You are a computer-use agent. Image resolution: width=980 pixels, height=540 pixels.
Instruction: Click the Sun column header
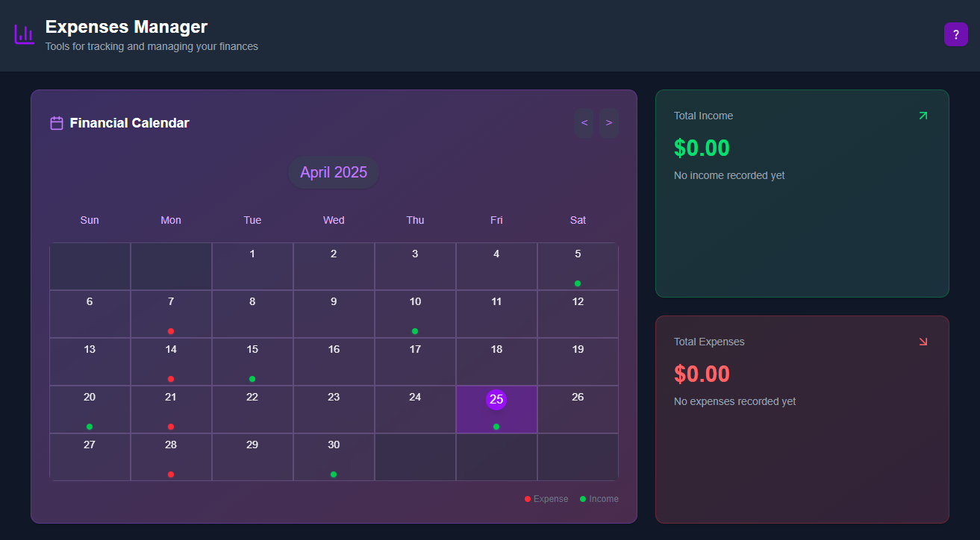pyautogui.click(x=90, y=220)
